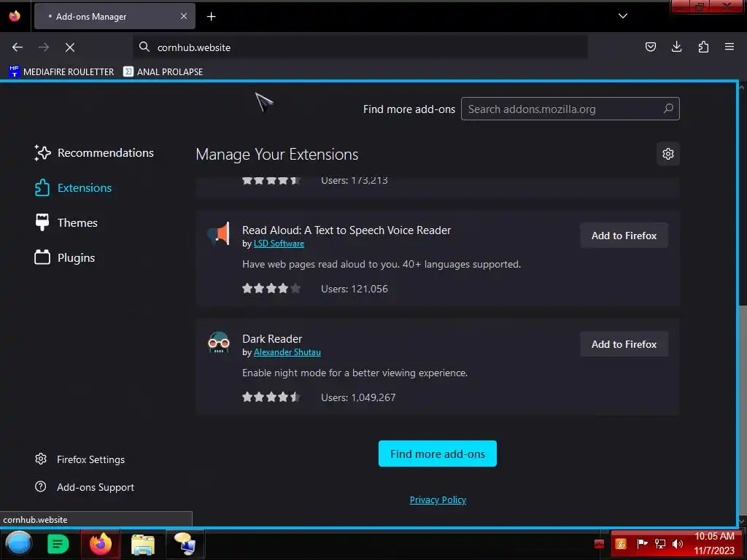The width and height of the screenshot is (747, 560).
Task: Open the network chat taskbar app
Action: pos(185,544)
